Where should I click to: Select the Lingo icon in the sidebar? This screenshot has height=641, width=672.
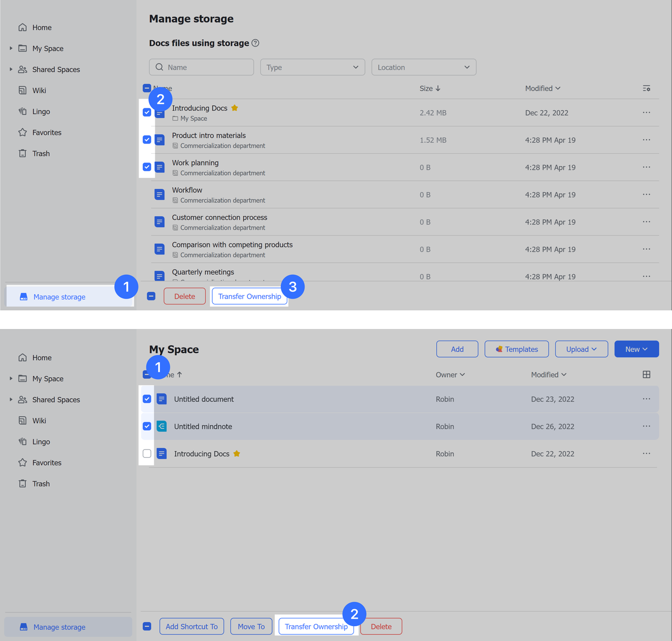(22, 111)
